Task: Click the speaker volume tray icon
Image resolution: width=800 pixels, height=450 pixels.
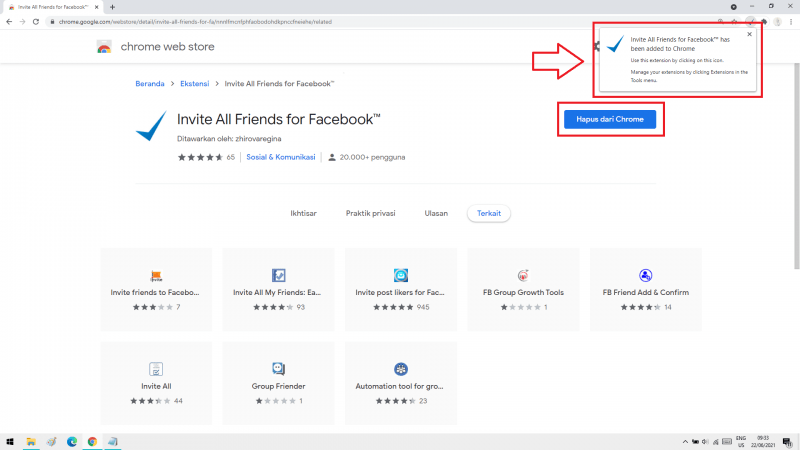Action: [705, 442]
